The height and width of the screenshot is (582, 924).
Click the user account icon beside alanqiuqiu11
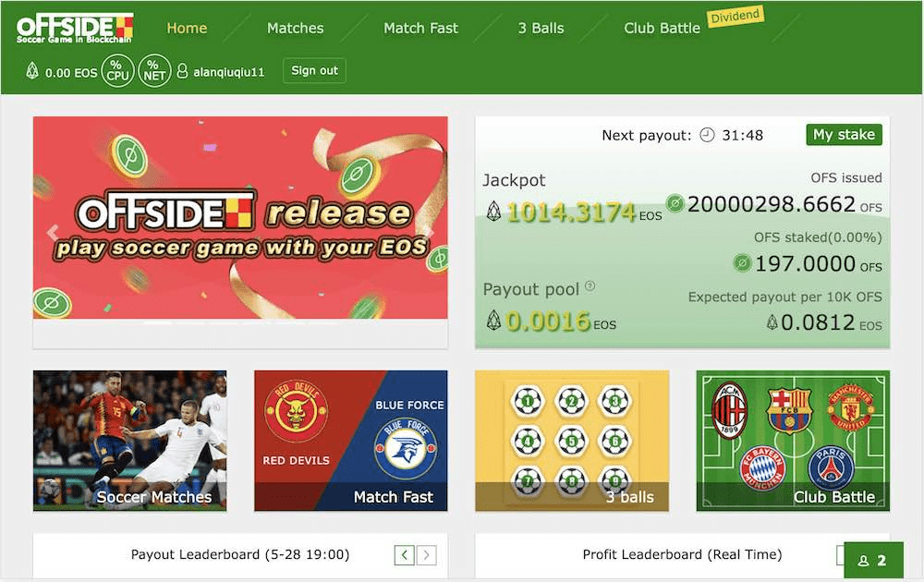click(x=182, y=71)
